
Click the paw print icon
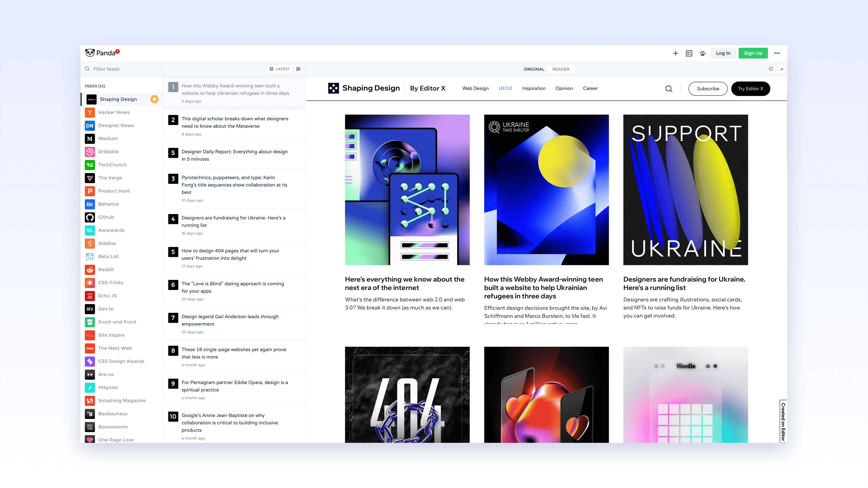(703, 53)
